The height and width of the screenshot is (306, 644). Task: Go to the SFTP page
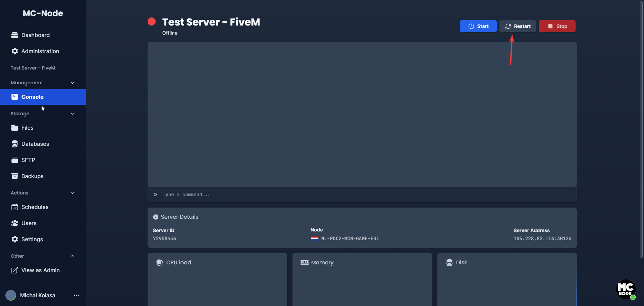pyautogui.click(x=43, y=160)
